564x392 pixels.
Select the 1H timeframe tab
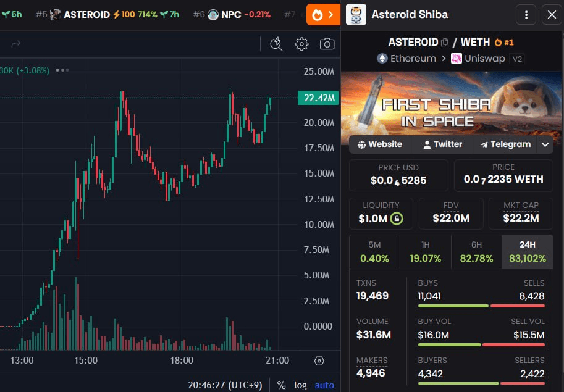(x=425, y=252)
